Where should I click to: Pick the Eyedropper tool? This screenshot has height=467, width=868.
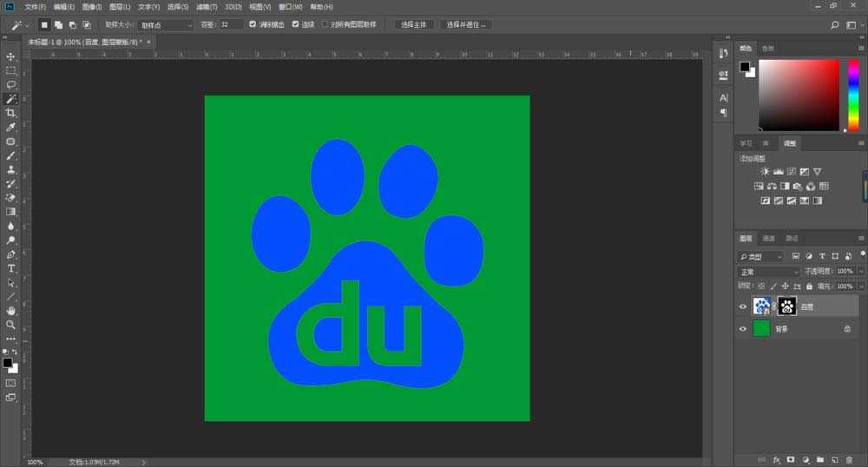11,128
